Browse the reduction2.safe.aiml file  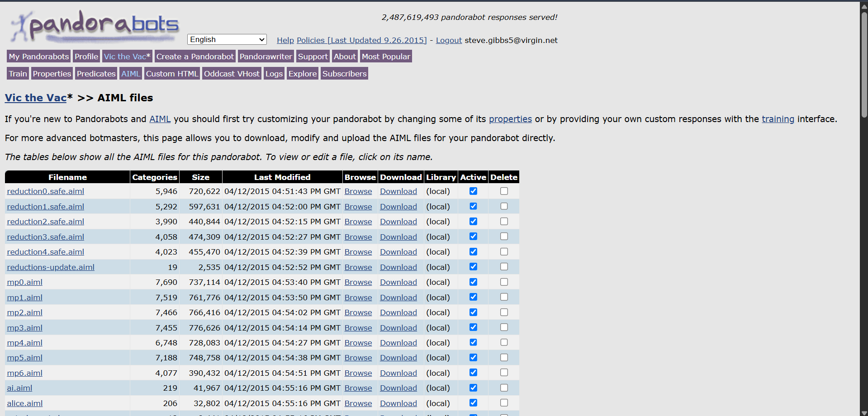358,222
